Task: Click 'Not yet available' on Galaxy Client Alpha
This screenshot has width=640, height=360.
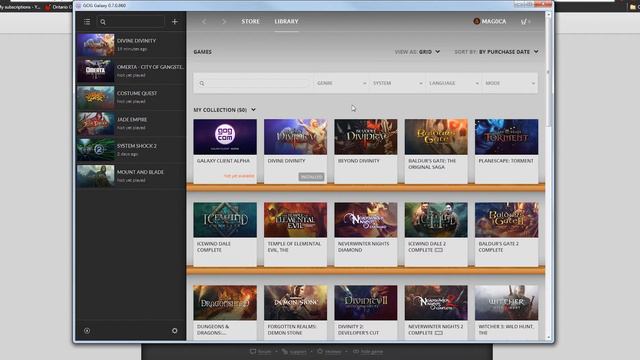Action: tap(239, 176)
